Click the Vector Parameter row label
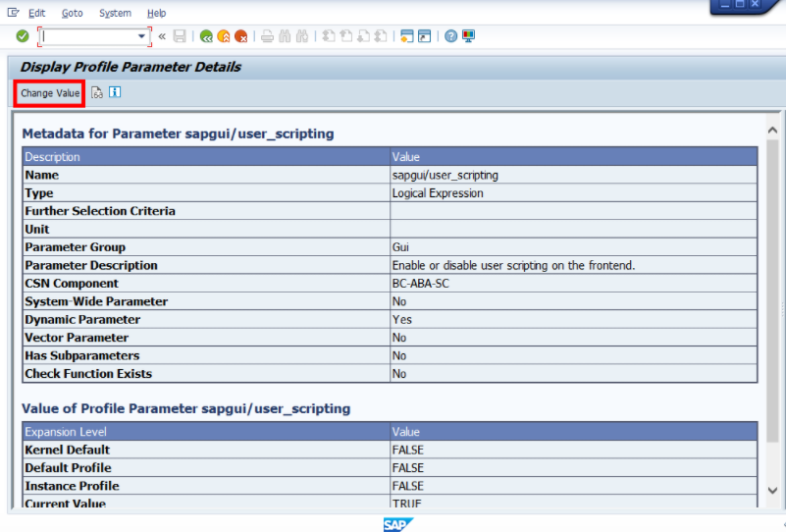Image resolution: width=786 pixels, height=532 pixels. coord(77,338)
